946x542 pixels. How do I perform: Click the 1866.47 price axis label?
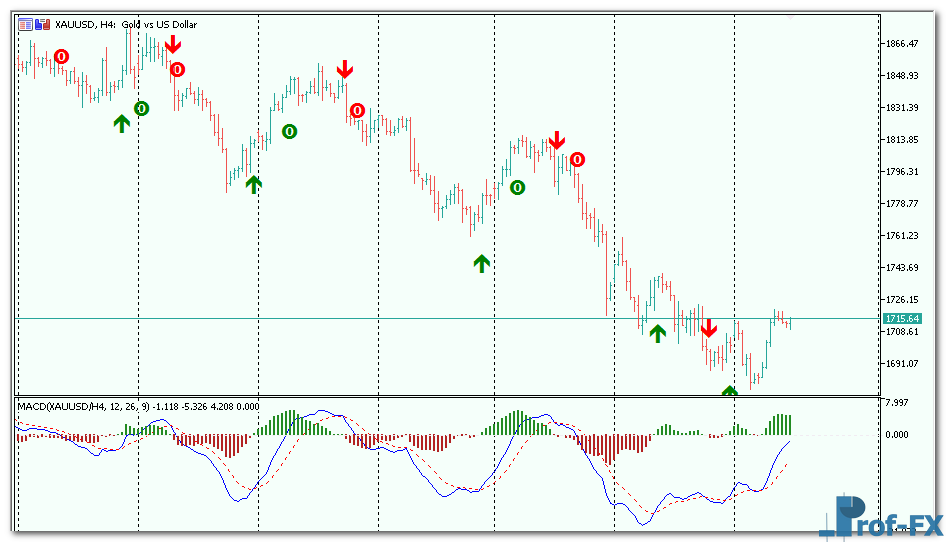pos(901,44)
